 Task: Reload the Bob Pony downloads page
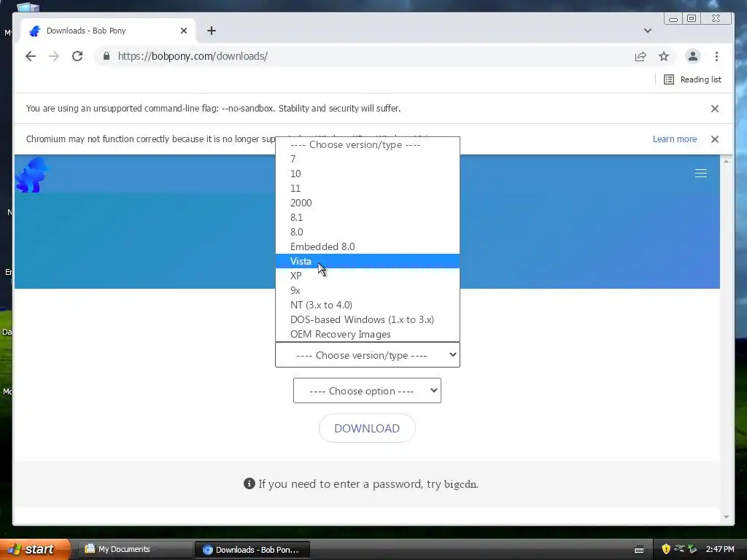(x=77, y=56)
